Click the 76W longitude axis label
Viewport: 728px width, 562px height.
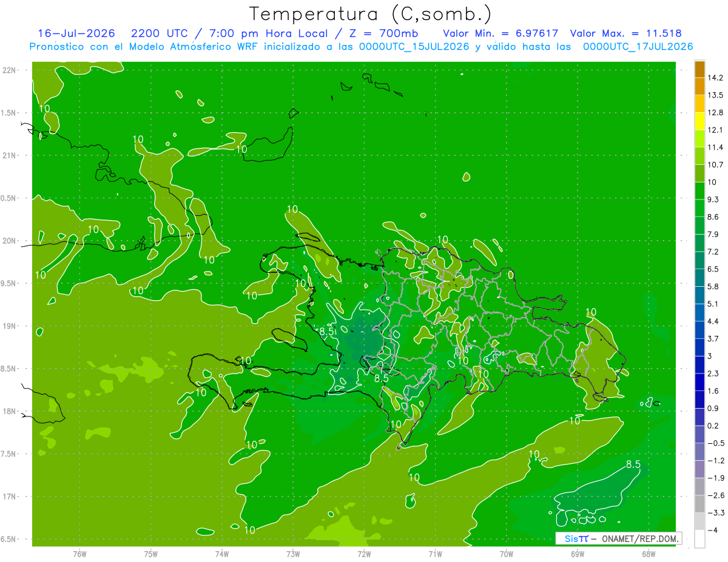pyautogui.click(x=79, y=554)
